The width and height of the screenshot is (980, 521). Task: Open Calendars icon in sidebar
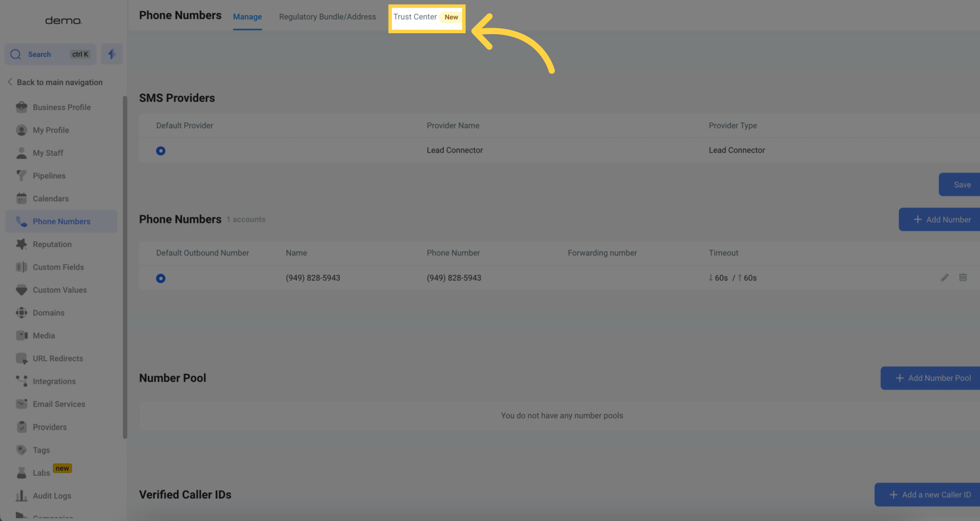click(x=21, y=199)
